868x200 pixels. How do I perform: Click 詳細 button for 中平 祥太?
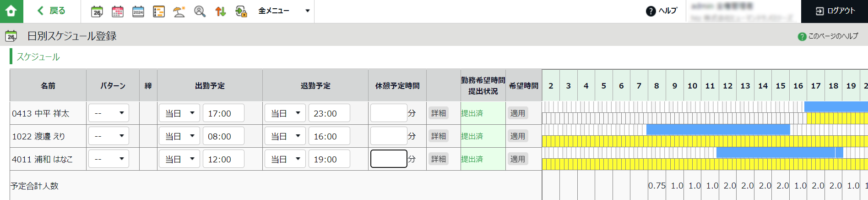coord(439,113)
